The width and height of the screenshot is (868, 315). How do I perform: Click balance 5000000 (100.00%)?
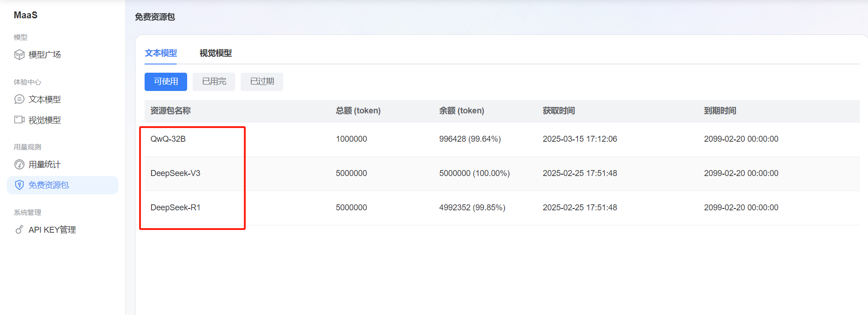coord(474,173)
